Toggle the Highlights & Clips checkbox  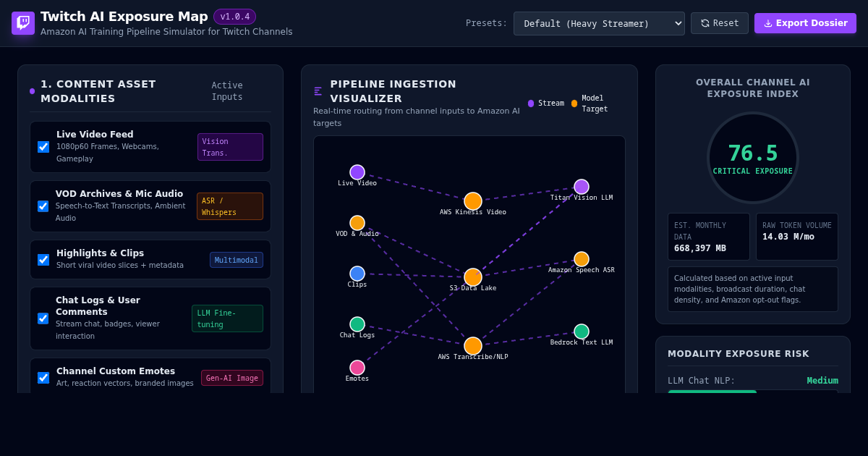point(43,260)
